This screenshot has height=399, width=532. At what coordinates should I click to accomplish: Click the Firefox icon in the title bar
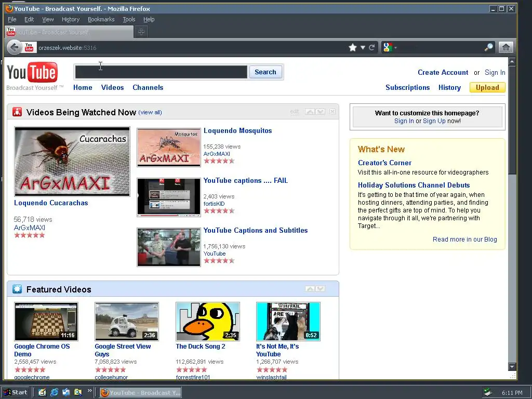pos(9,8)
